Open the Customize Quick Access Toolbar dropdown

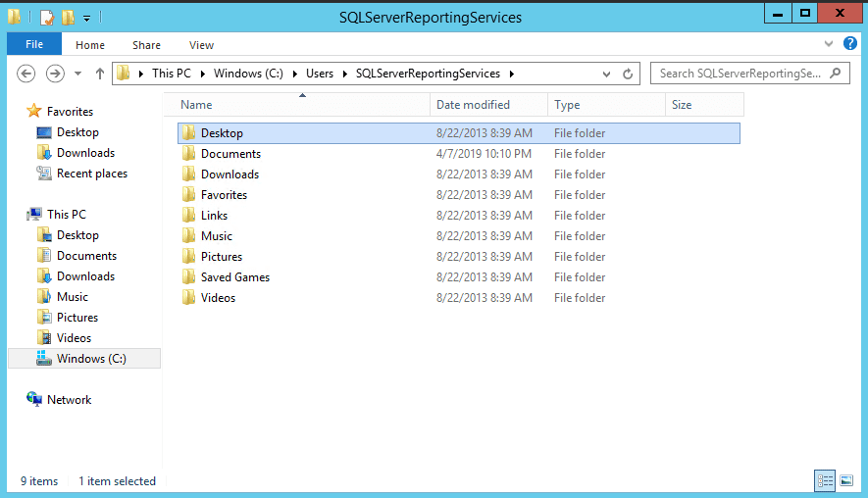click(87, 19)
